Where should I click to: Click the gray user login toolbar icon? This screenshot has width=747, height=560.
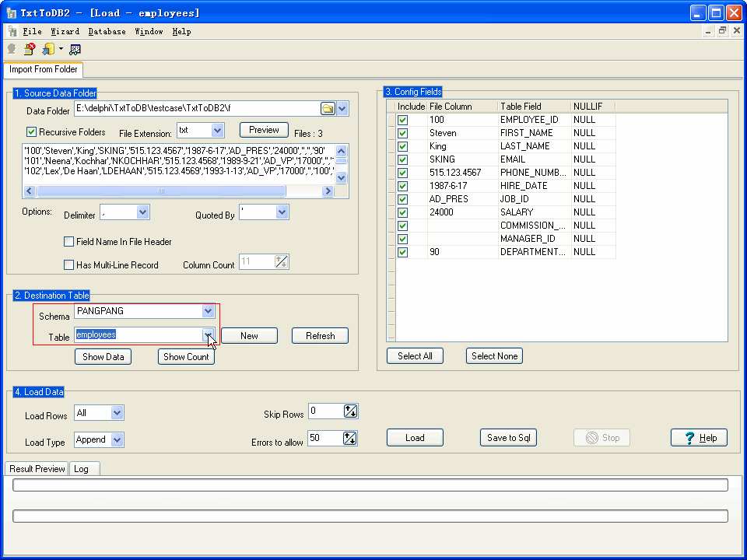(x=12, y=48)
